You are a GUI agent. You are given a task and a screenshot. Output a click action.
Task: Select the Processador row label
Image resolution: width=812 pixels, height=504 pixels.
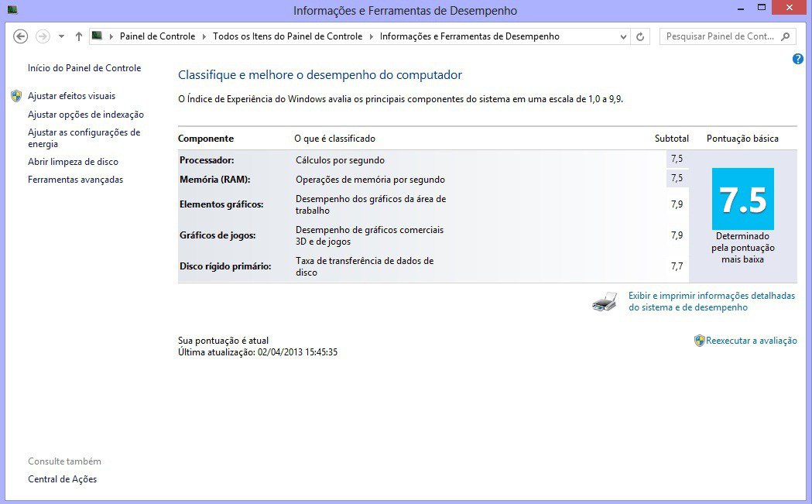(x=207, y=160)
